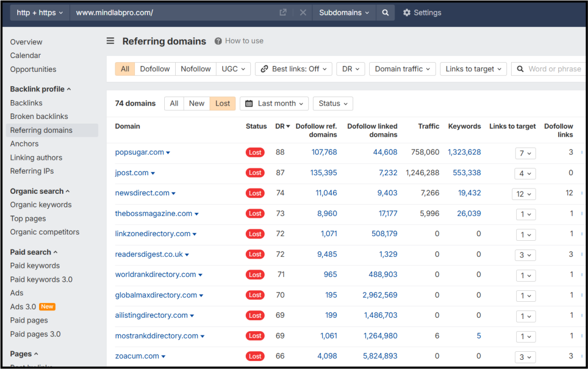Viewport: 588px width, 369px height.
Task: Open the Subdomains dropdown
Action: click(x=343, y=12)
